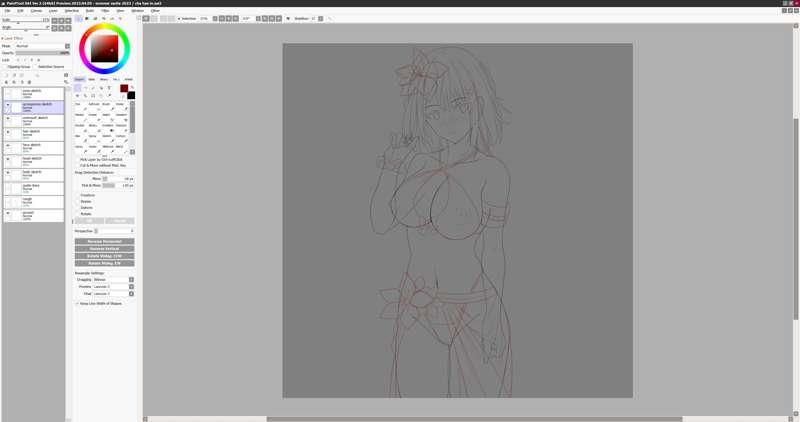
Task: Open the Stabilizer dropdown
Action: [x=320, y=18]
